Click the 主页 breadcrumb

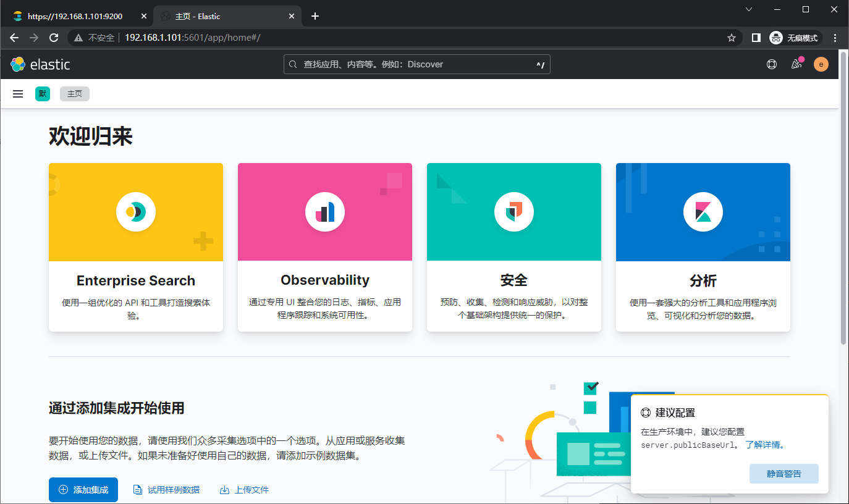pyautogui.click(x=75, y=94)
